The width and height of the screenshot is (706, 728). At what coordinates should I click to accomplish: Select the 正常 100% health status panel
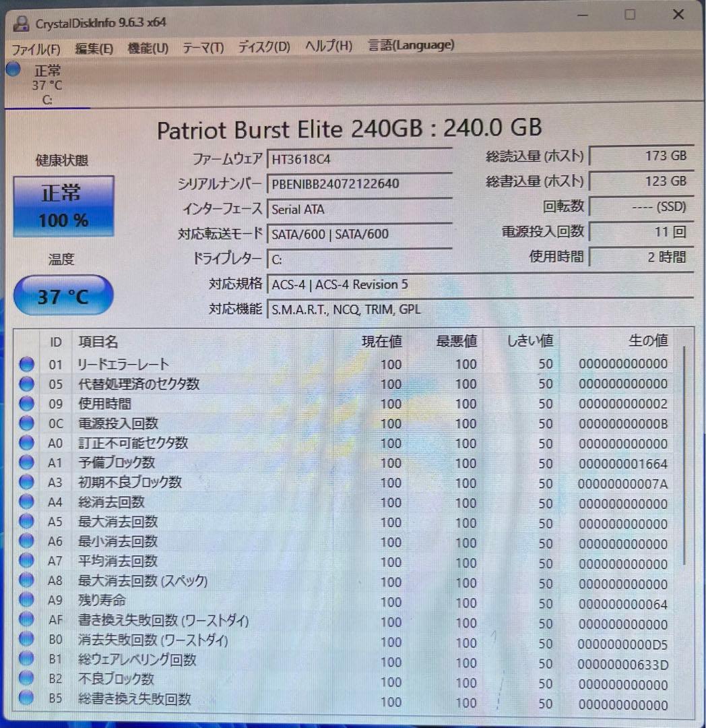pos(63,204)
